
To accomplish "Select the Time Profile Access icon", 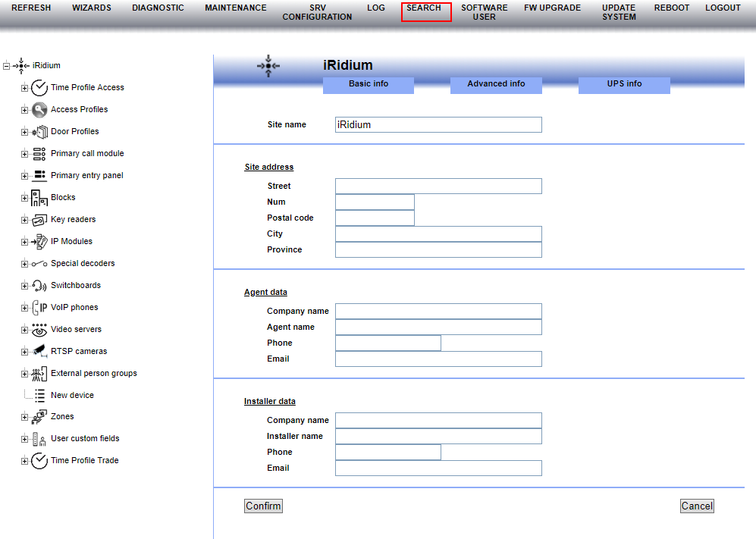I will 39,87.
